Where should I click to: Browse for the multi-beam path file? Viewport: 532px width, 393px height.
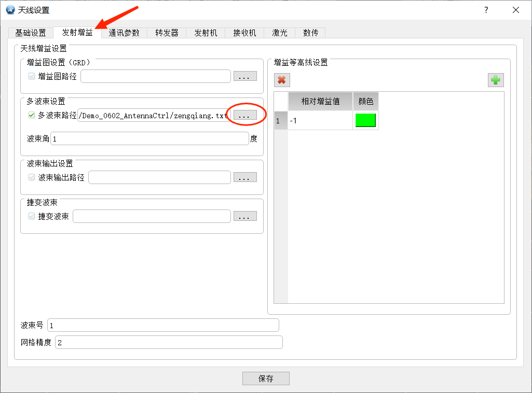[245, 115]
